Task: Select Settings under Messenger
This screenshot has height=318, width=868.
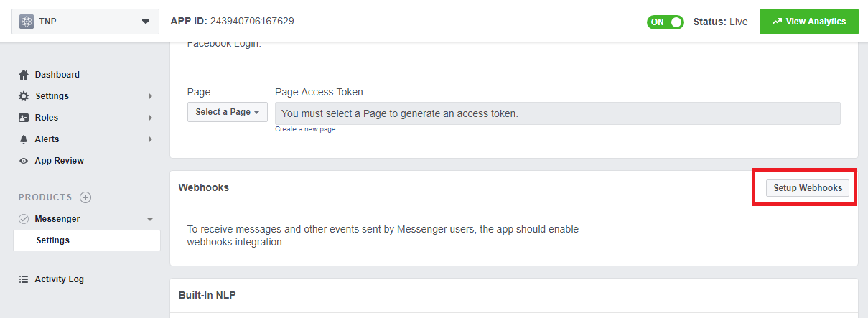Action: [x=87, y=240]
